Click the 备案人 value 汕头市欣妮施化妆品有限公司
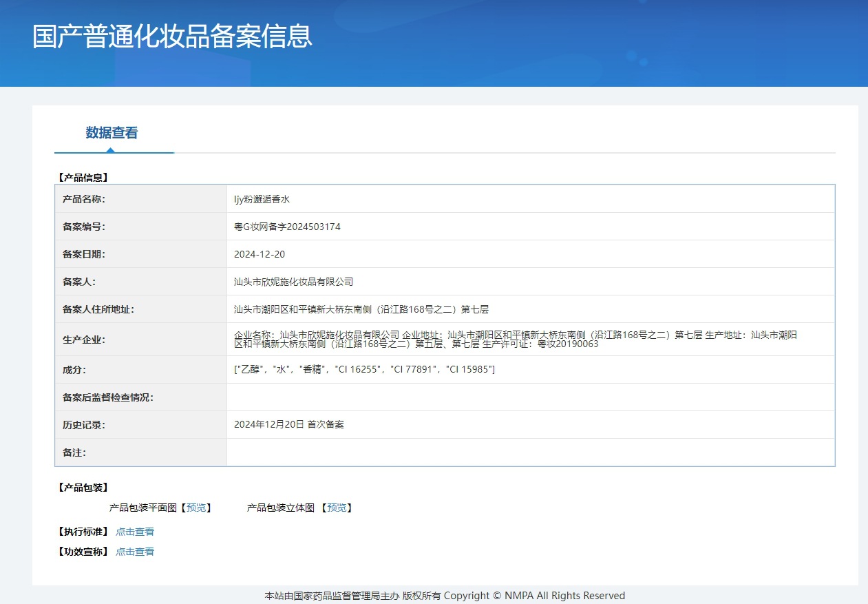Screen dimensions: 868x604 [293, 282]
